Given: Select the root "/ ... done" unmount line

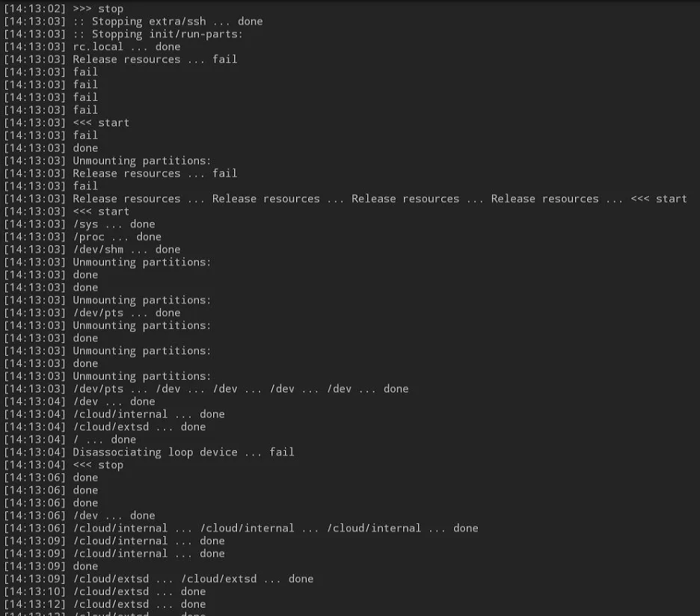Looking at the screenshot, I should 104,440.
